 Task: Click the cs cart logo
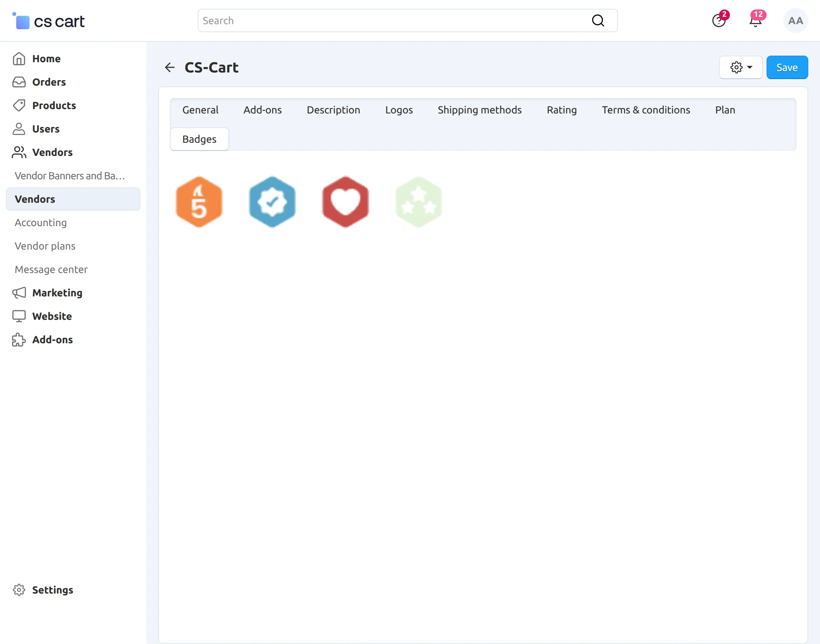pos(49,22)
